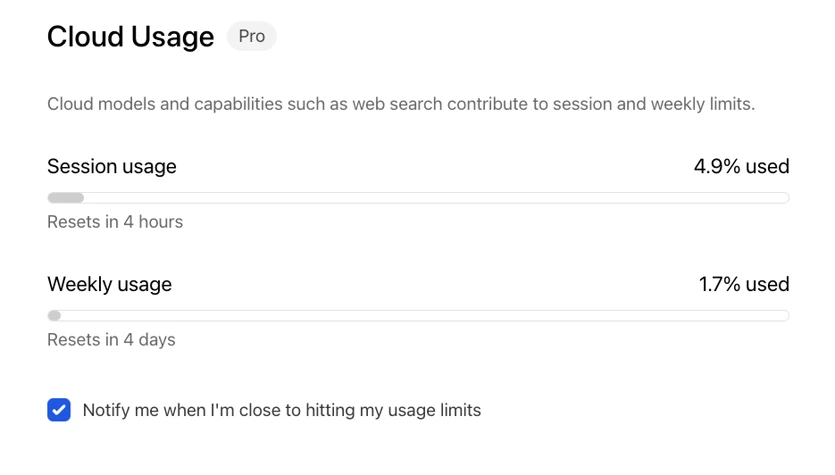The width and height of the screenshot is (835, 475).
Task: Click the Pro plan badge
Action: coord(251,36)
